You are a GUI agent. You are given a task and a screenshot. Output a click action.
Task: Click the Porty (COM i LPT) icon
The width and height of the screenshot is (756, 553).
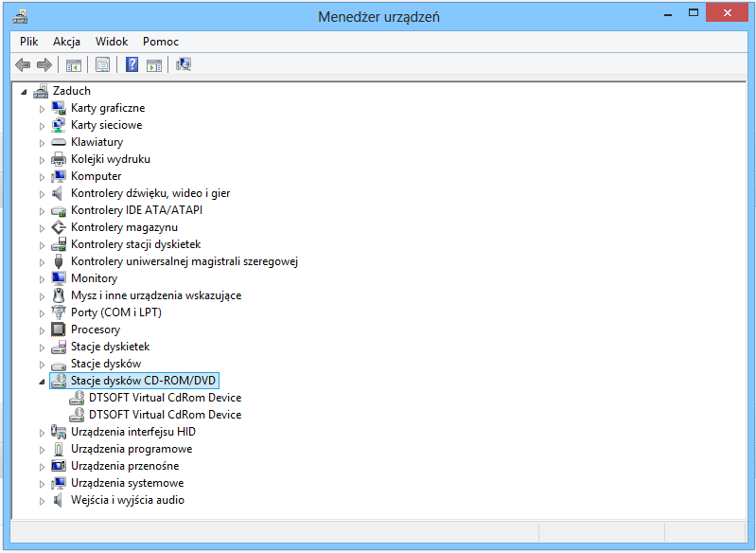[59, 312]
